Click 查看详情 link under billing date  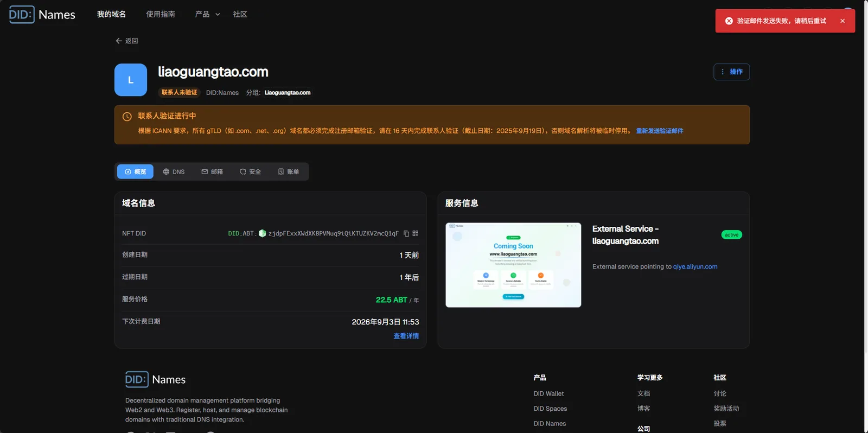(x=406, y=336)
